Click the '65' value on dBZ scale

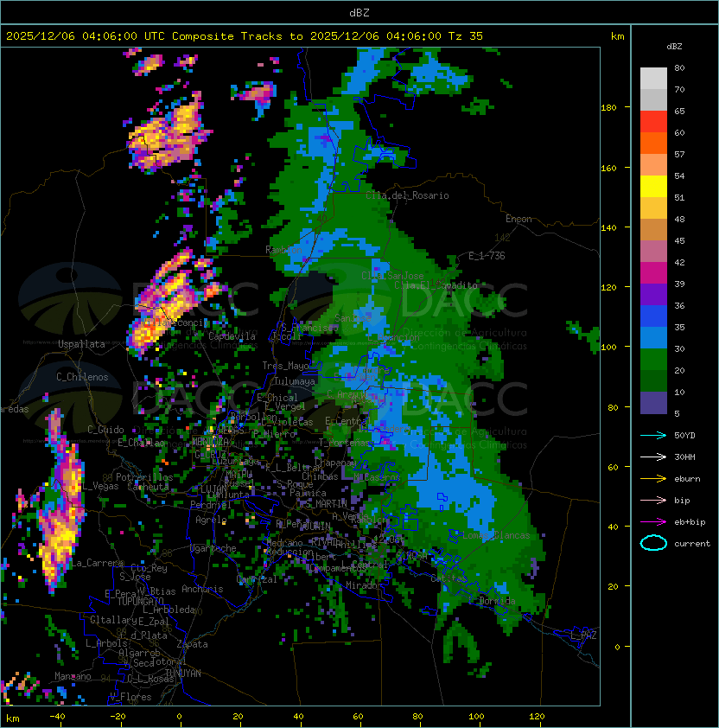(679, 111)
